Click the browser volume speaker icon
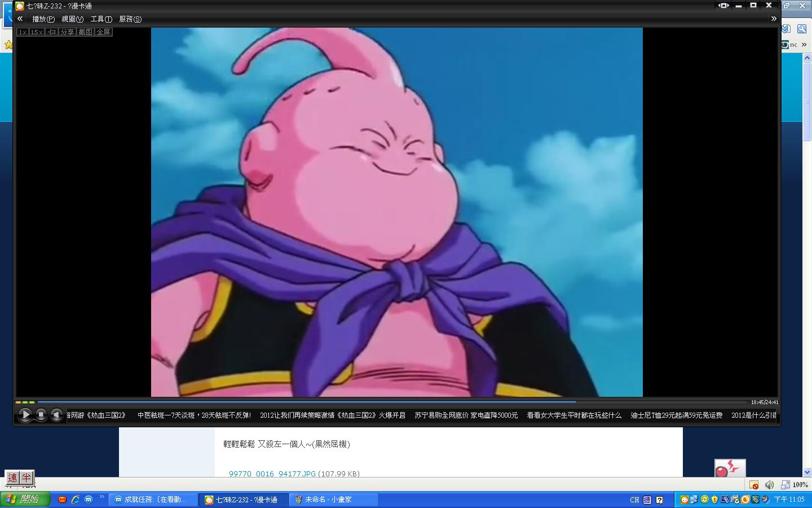This screenshot has width=812, height=508. [769, 485]
